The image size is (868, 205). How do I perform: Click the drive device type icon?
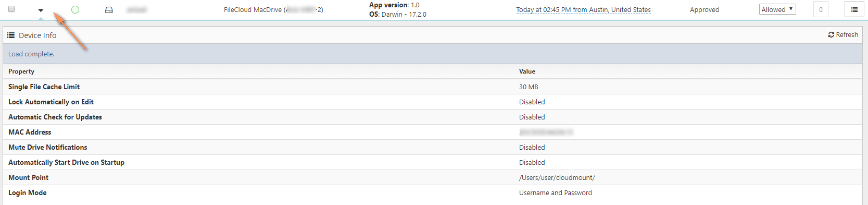click(x=109, y=10)
